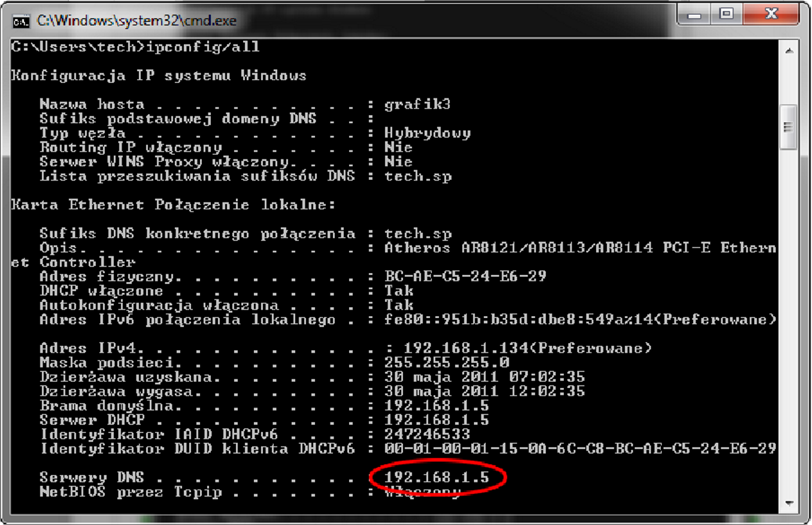Screen dimensions: 812x525
Task: Click the host name value grafik3
Action: click(418, 105)
